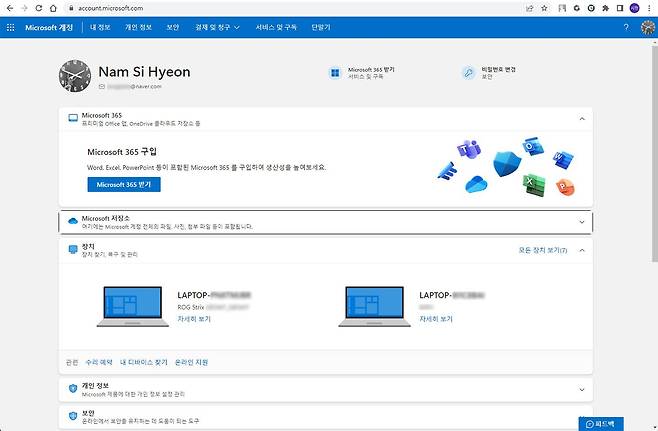Image resolution: width=658 pixels, height=431 pixels.
Task: Open the 비밀번호 변경 shortcut link
Action: [499, 69]
